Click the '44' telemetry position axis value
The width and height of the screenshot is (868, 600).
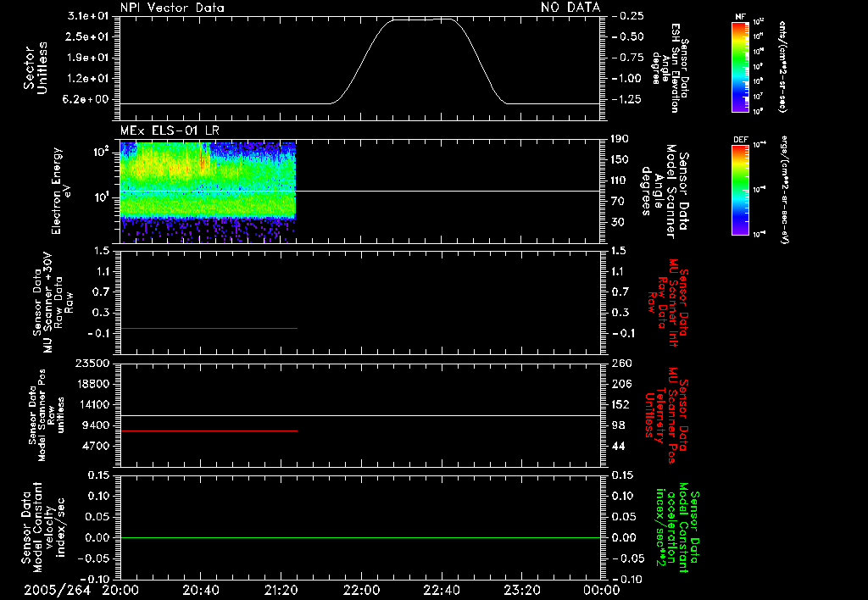click(618, 446)
